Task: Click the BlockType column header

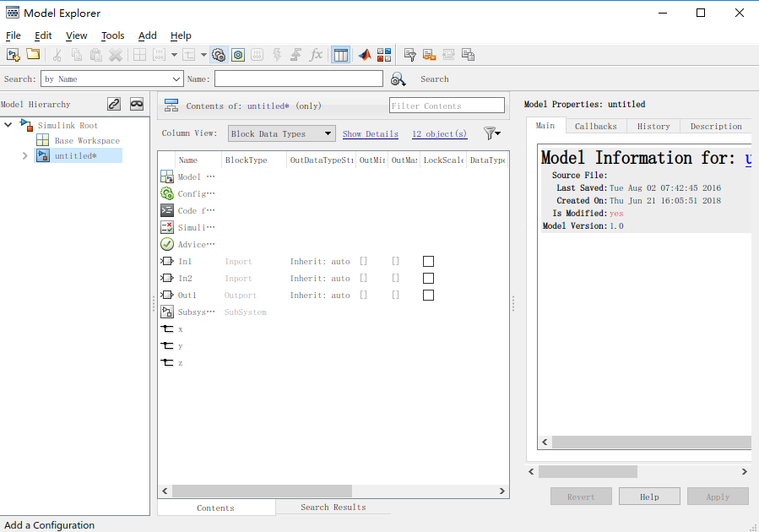Action: [x=253, y=160]
